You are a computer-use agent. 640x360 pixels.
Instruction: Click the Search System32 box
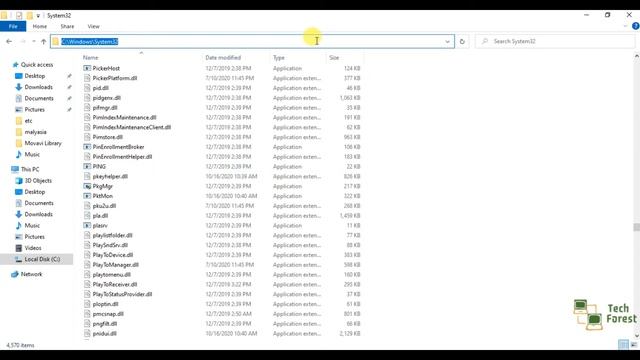(x=555, y=41)
